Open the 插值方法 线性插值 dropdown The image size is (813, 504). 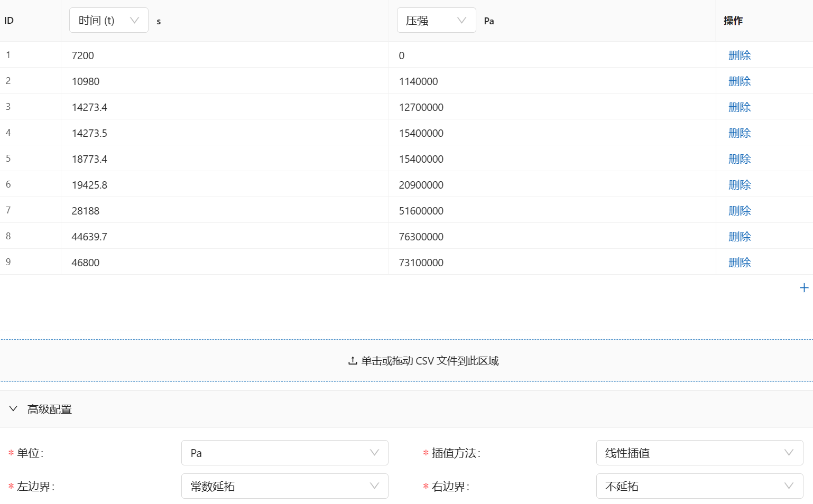[x=700, y=453]
